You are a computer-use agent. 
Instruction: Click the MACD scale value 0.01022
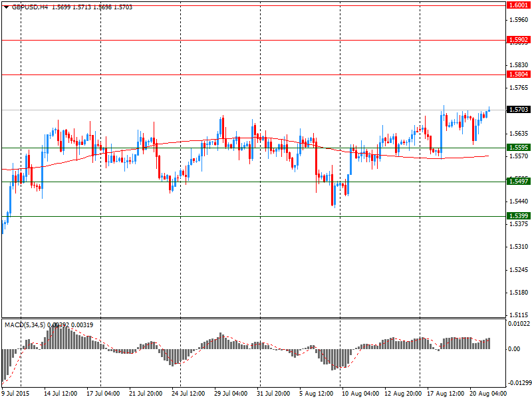point(519,324)
